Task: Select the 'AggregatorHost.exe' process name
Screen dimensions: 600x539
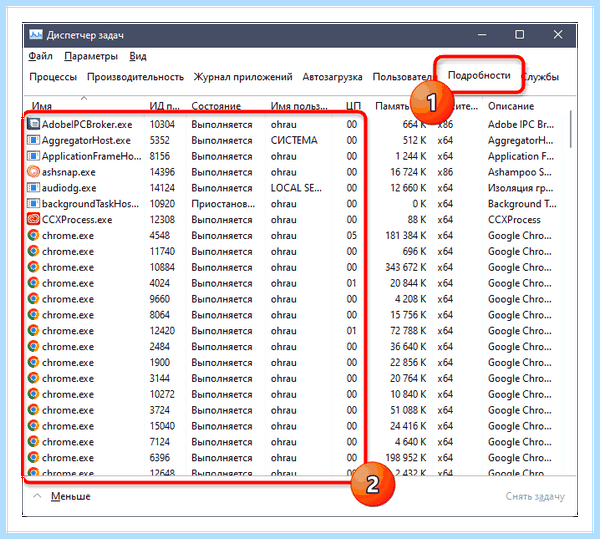Action: [86, 140]
